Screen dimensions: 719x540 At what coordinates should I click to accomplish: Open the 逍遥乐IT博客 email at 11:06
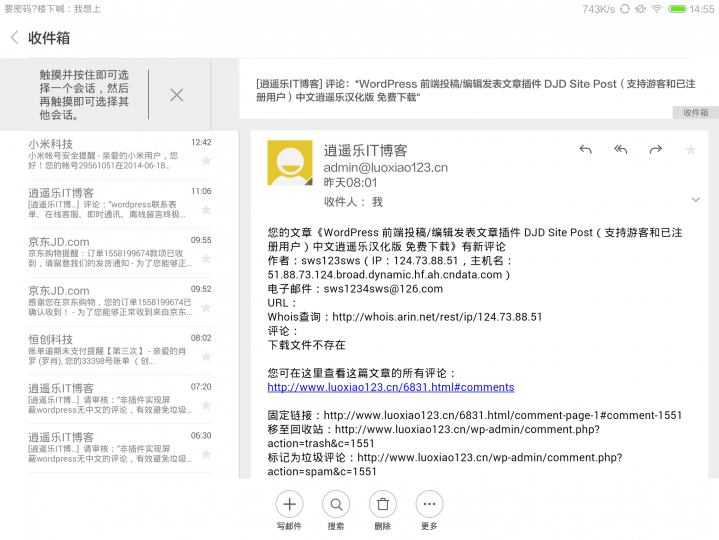coord(120,204)
